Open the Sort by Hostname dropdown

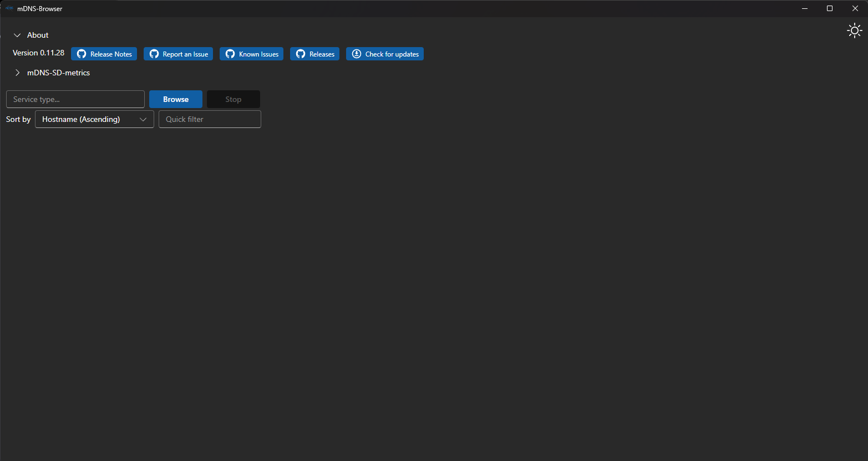94,119
